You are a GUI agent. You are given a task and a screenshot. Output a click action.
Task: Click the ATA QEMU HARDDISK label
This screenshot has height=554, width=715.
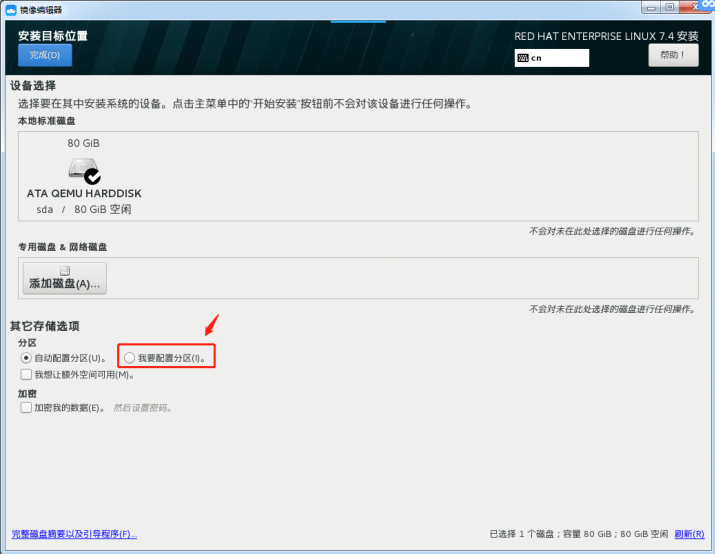84,194
